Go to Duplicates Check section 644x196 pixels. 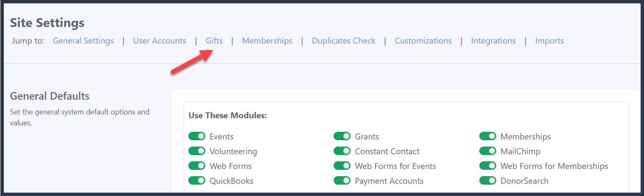(344, 41)
